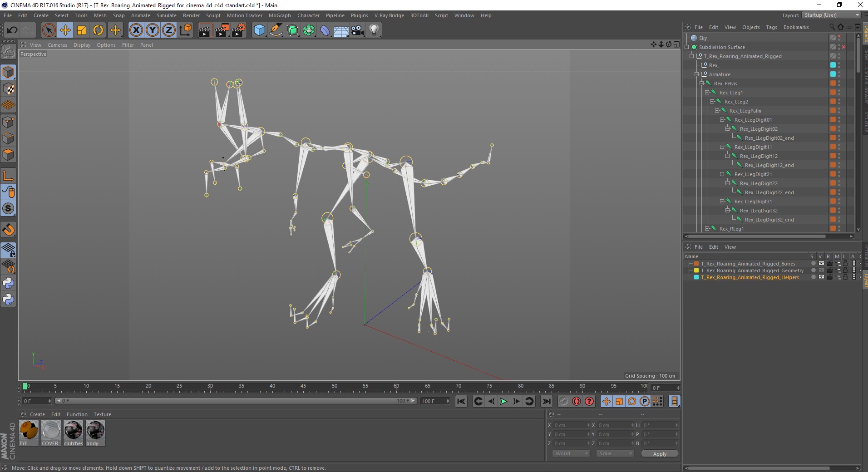Toggle Position keyframe recording

point(607,401)
